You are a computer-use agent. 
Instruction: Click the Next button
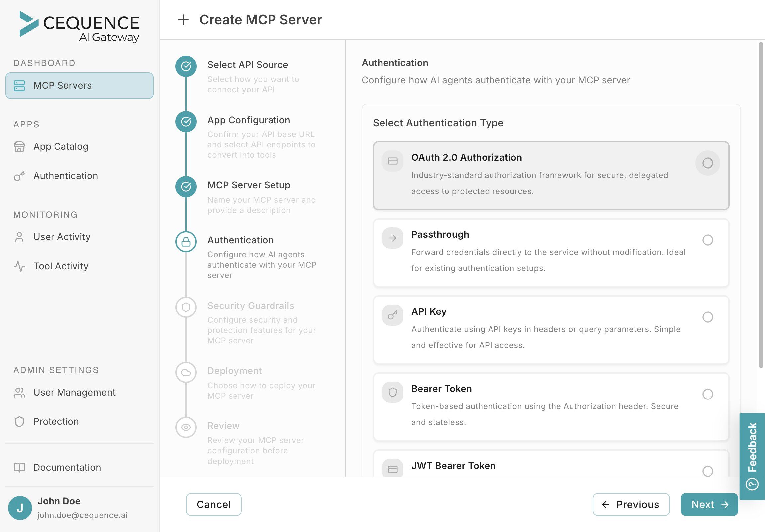709,504
